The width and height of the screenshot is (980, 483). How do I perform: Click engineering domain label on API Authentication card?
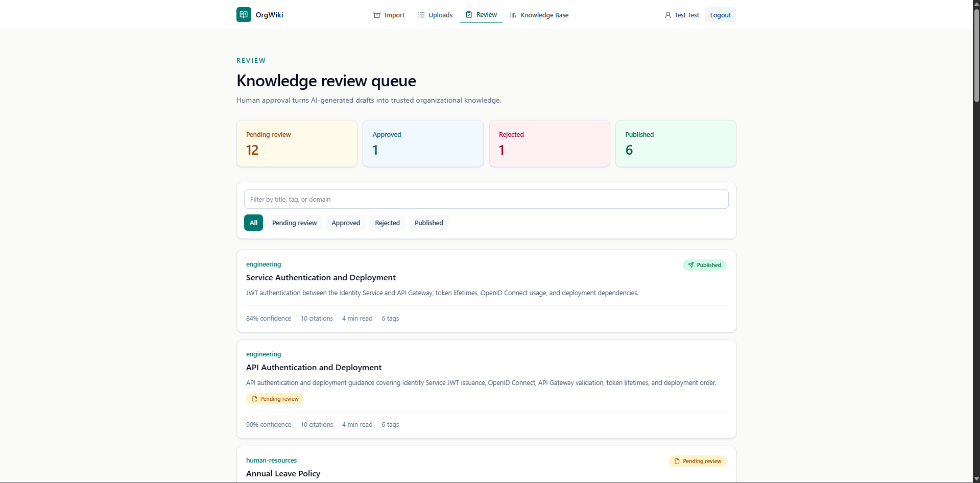(x=264, y=354)
